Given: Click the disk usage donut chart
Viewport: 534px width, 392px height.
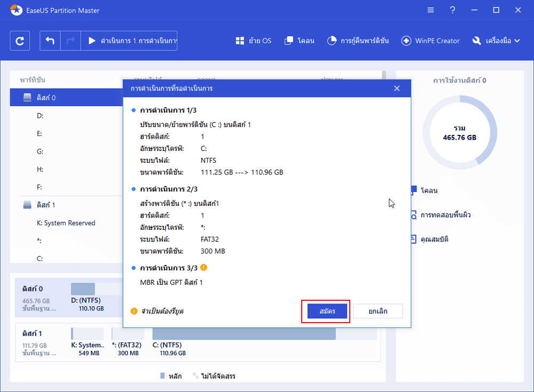Looking at the screenshot, I should pyautogui.click(x=460, y=132).
